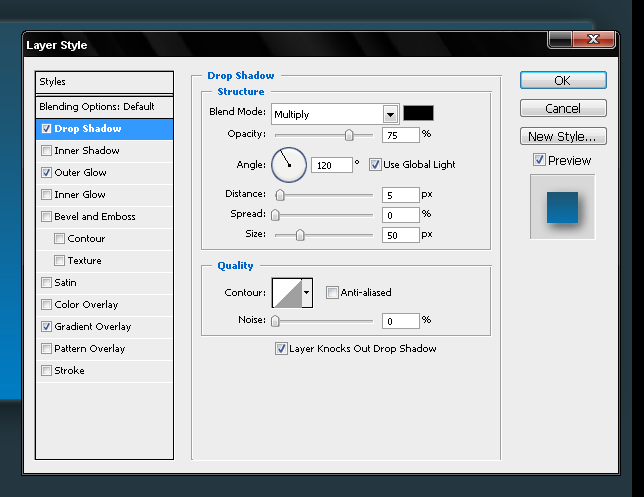Uncheck Layer Knocks Out Drop Shadow
The image size is (644, 497).
point(281,349)
